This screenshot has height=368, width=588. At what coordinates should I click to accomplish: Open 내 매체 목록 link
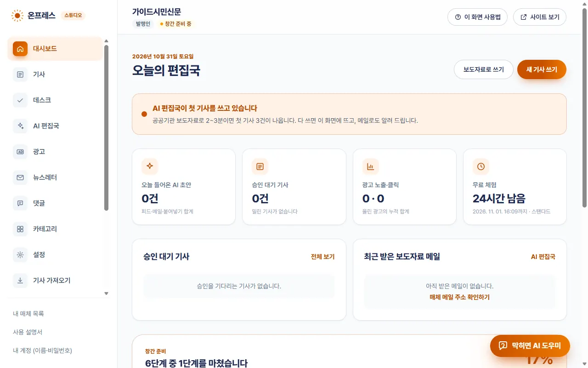[x=28, y=314]
